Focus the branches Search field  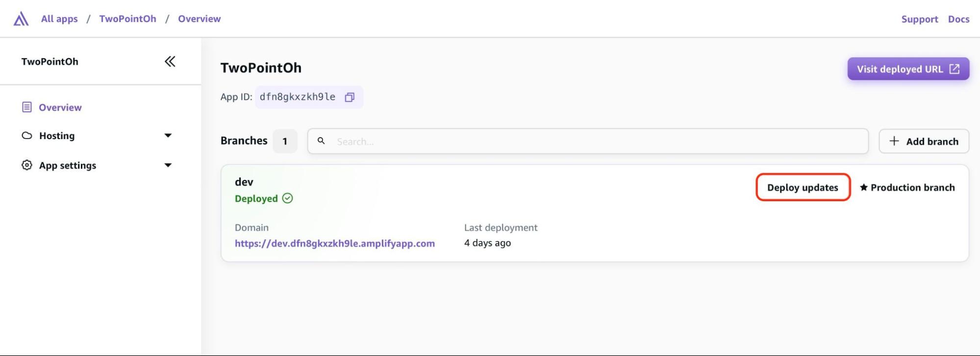click(588, 141)
